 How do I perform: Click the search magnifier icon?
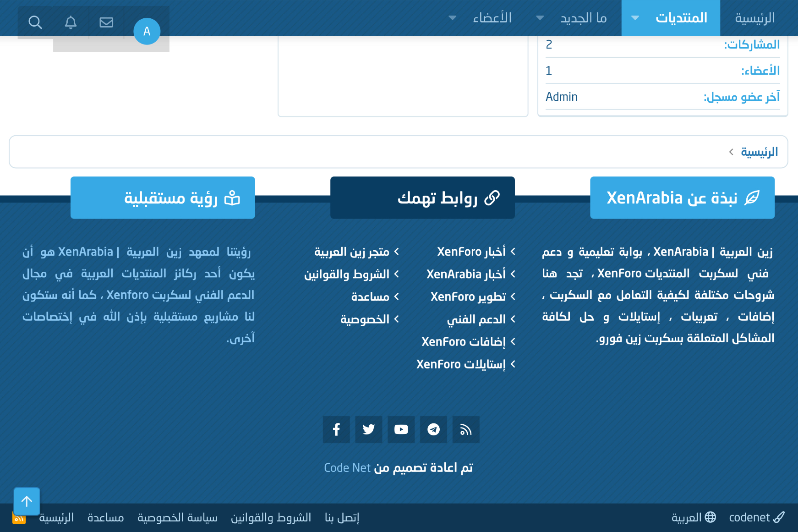[x=35, y=22]
